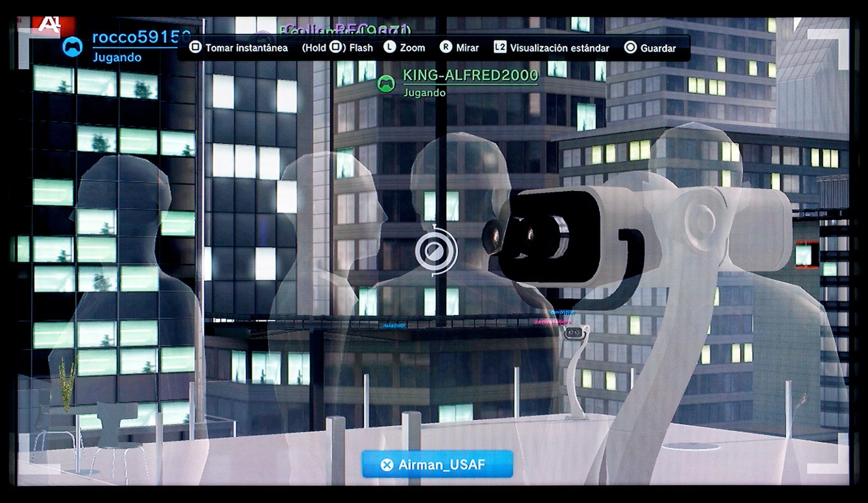
Task: Click the L stick icon for Zoom
Action: [x=390, y=48]
